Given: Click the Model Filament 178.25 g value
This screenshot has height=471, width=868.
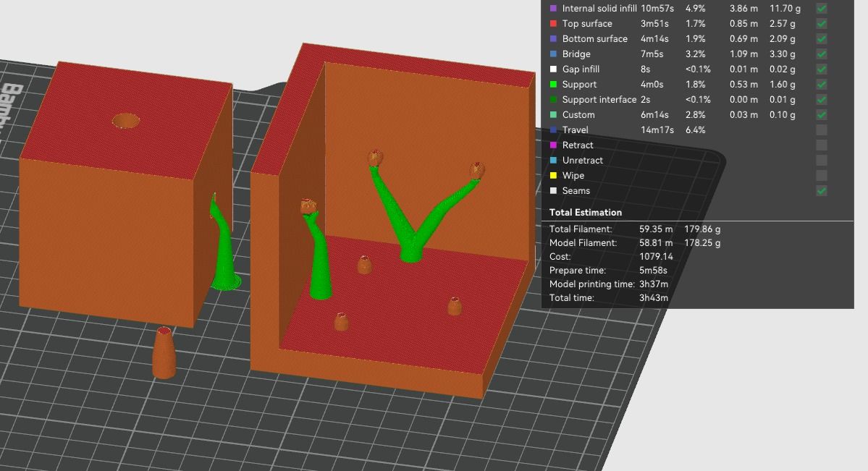Looking at the screenshot, I should (702, 243).
